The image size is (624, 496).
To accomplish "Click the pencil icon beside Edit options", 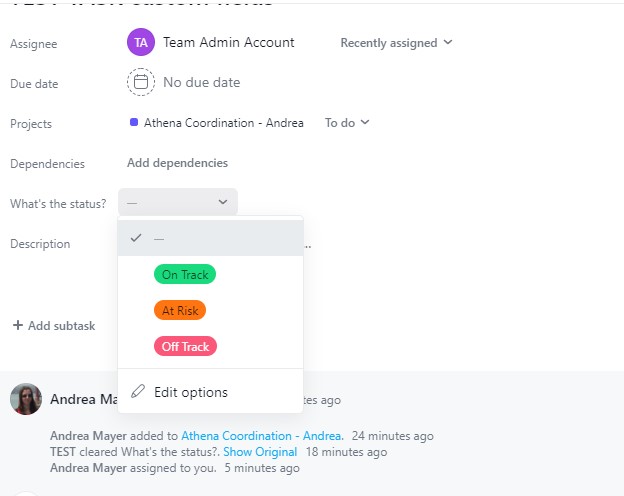I will (x=138, y=392).
